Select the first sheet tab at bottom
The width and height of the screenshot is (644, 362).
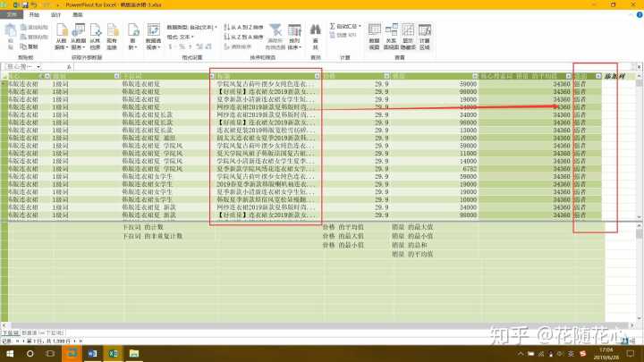pos(10,332)
